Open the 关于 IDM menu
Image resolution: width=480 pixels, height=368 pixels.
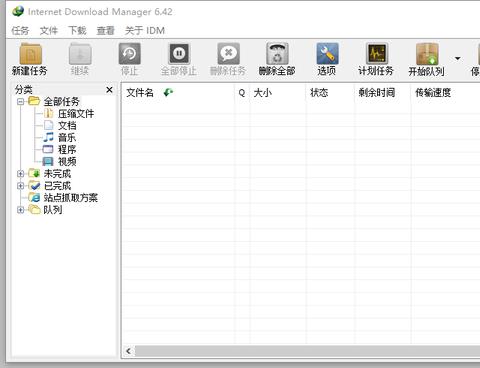(145, 31)
